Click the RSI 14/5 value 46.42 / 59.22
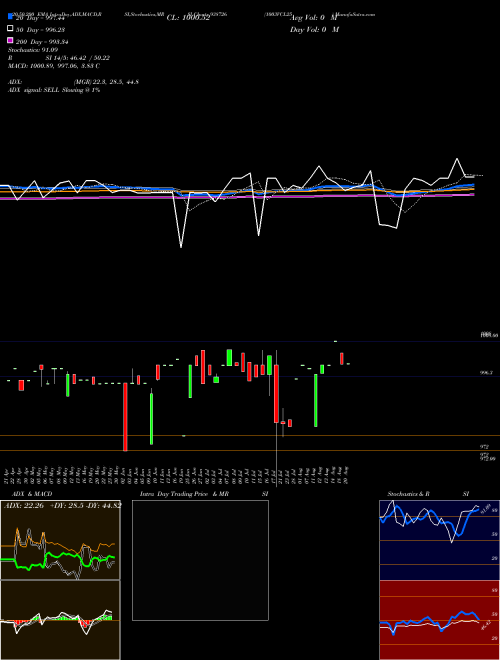This screenshot has height=660, width=500. (77, 58)
